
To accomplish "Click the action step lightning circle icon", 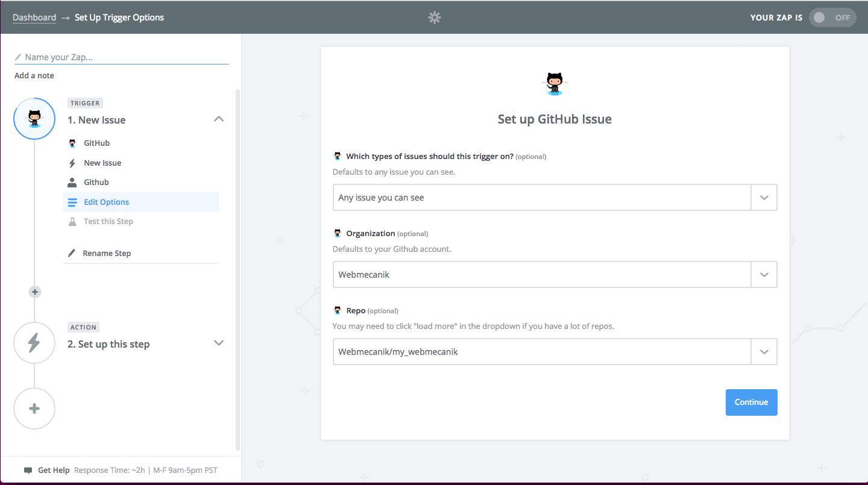I will point(34,343).
